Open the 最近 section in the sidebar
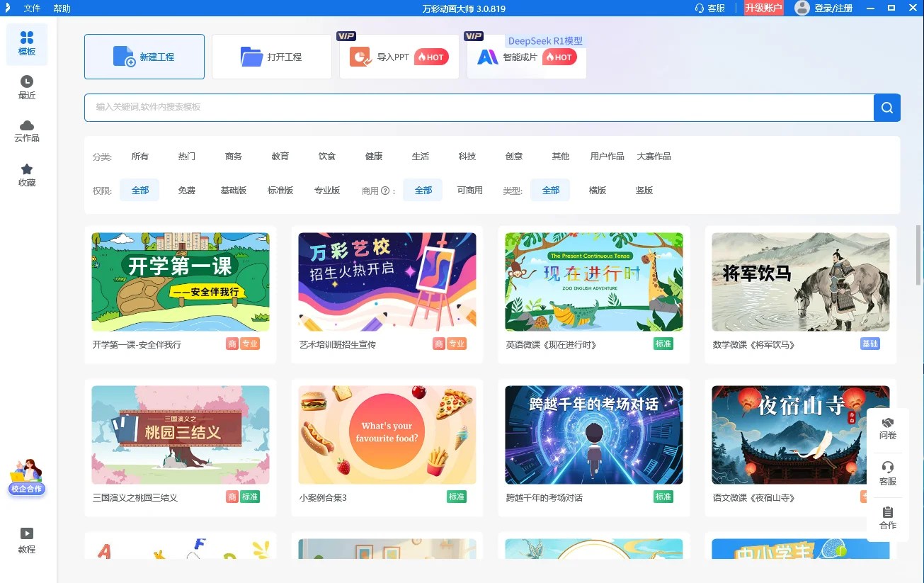 [x=26, y=88]
